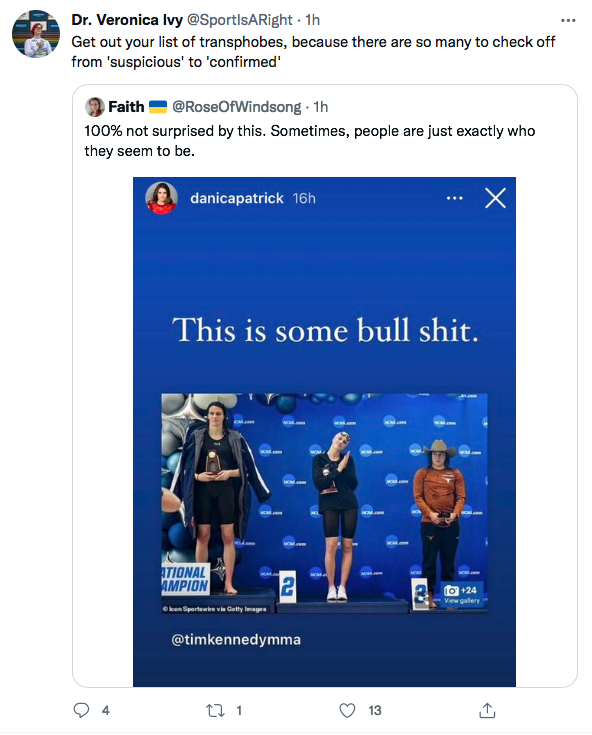
Task: Like the tweet with the heart icon
Action: pyautogui.click(x=347, y=711)
